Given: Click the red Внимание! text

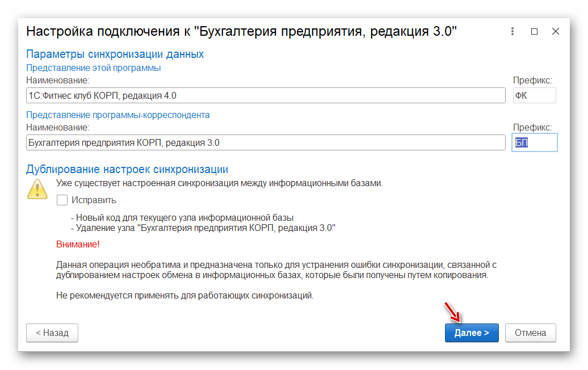Looking at the screenshot, I should coord(78,245).
